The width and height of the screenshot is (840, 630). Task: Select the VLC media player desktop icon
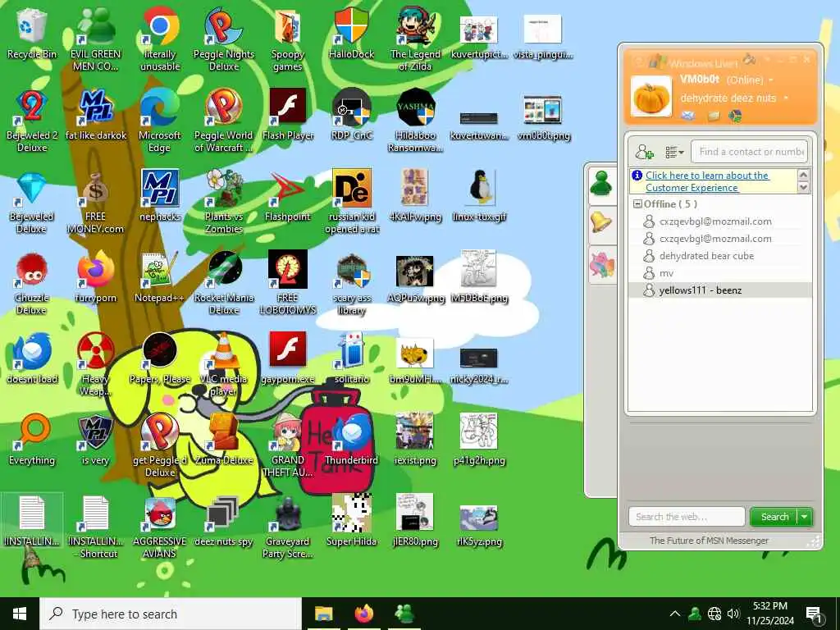pyautogui.click(x=224, y=365)
